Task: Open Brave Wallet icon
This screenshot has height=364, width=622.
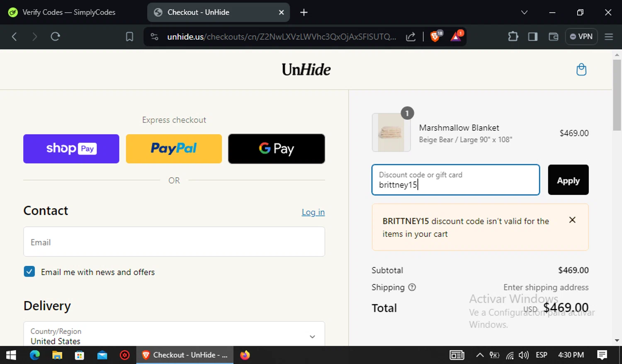Action: point(553,36)
